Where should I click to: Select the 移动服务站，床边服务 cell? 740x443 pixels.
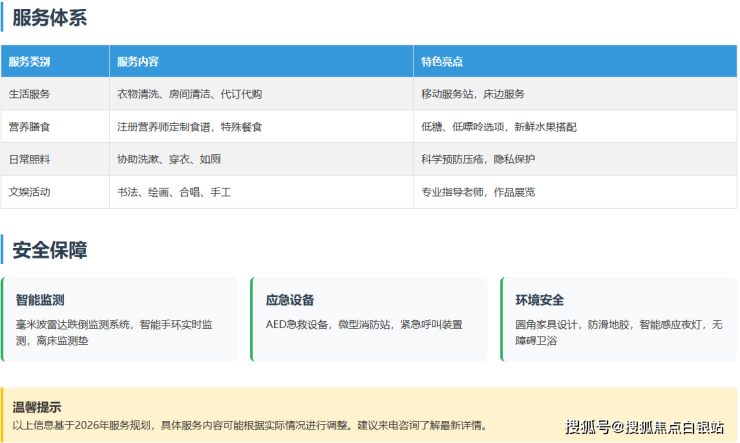point(473,94)
